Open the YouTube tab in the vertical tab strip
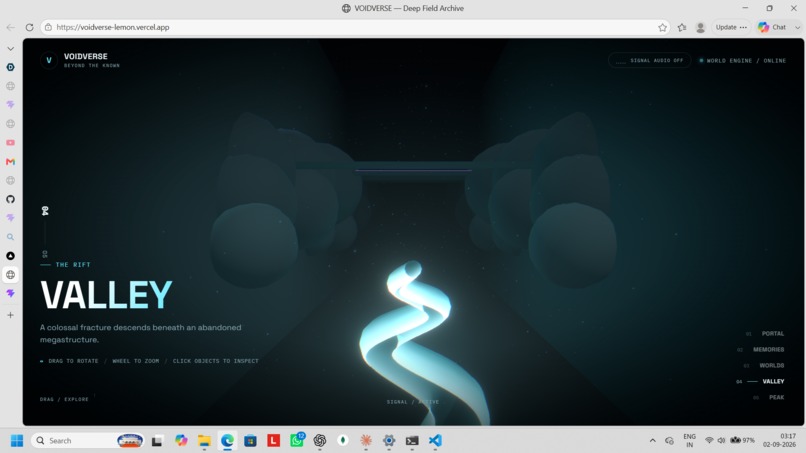Viewport: 806px width, 453px height. pyautogui.click(x=10, y=142)
